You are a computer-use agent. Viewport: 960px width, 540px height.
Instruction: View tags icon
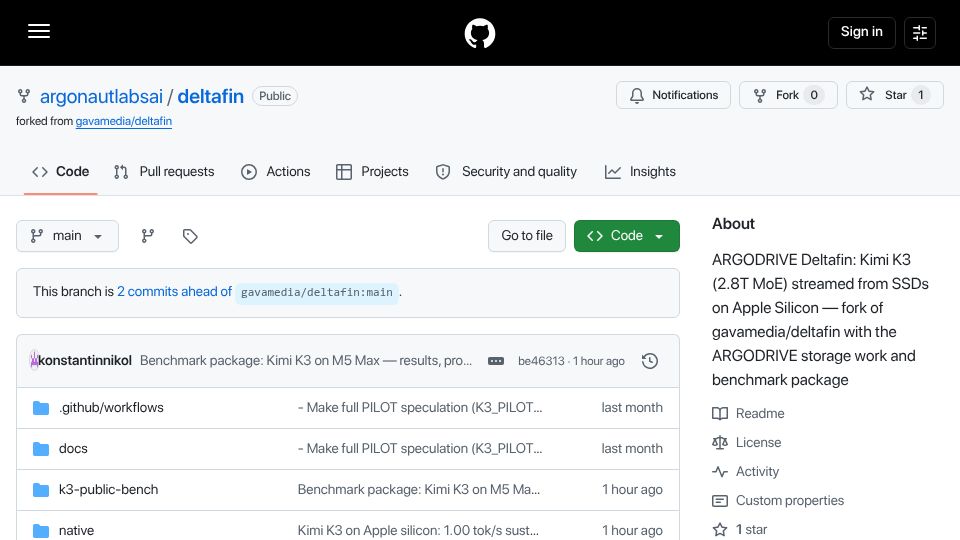coord(190,236)
